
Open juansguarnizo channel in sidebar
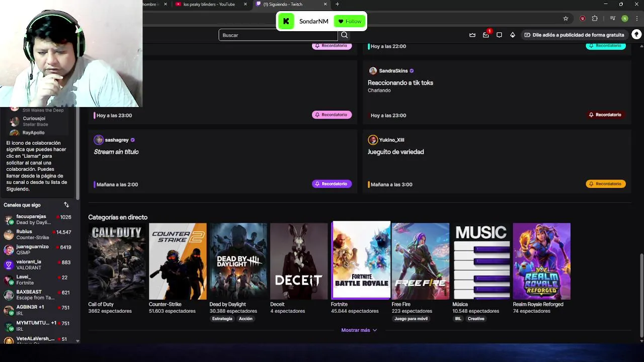point(37,250)
